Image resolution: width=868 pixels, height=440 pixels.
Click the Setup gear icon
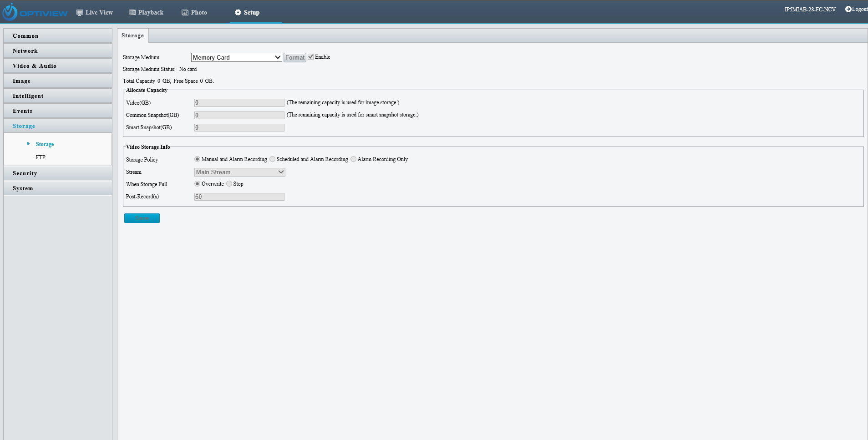pyautogui.click(x=238, y=13)
